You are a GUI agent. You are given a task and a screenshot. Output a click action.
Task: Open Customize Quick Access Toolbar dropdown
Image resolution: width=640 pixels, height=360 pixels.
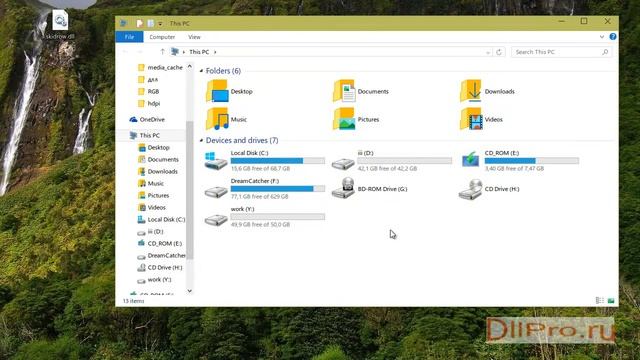tap(160, 24)
